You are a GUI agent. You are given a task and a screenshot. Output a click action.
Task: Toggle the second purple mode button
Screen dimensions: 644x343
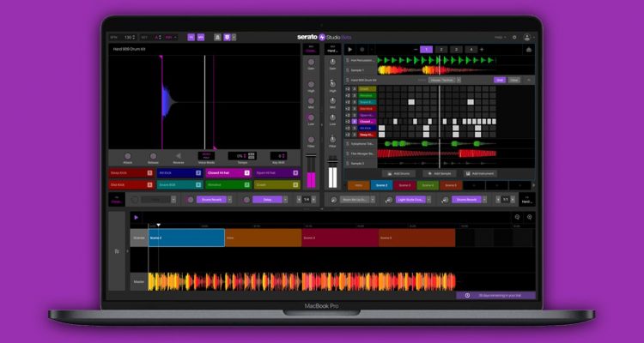tap(201, 38)
